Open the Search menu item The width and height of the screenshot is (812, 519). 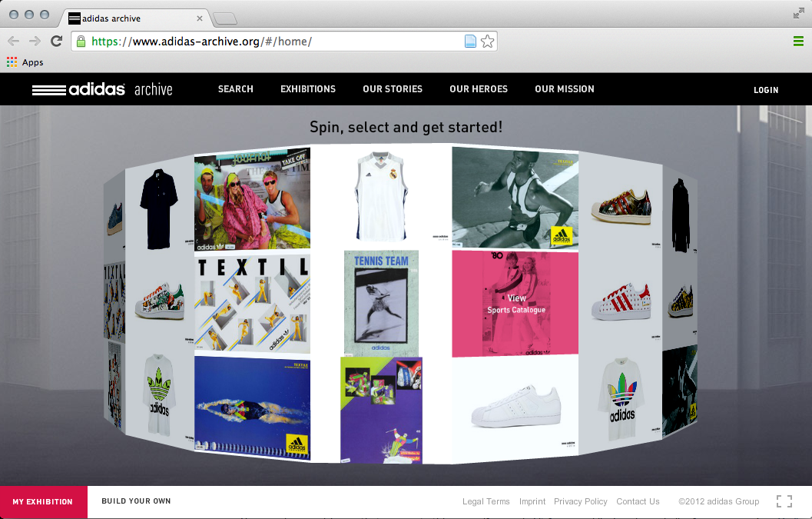click(x=235, y=89)
